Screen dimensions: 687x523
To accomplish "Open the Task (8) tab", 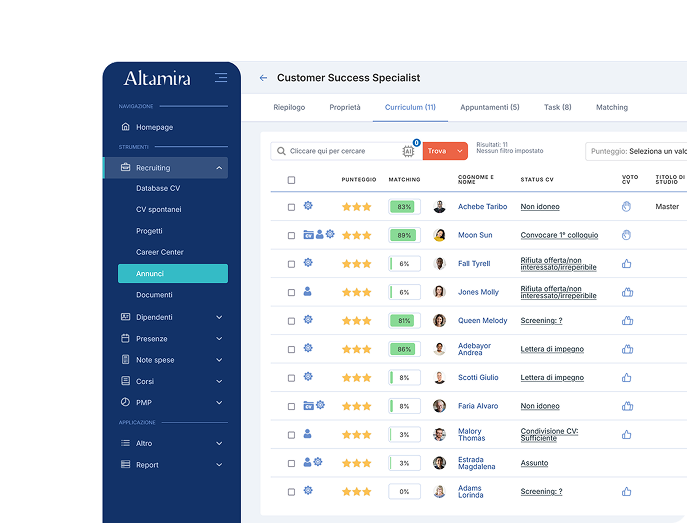I will (558, 107).
